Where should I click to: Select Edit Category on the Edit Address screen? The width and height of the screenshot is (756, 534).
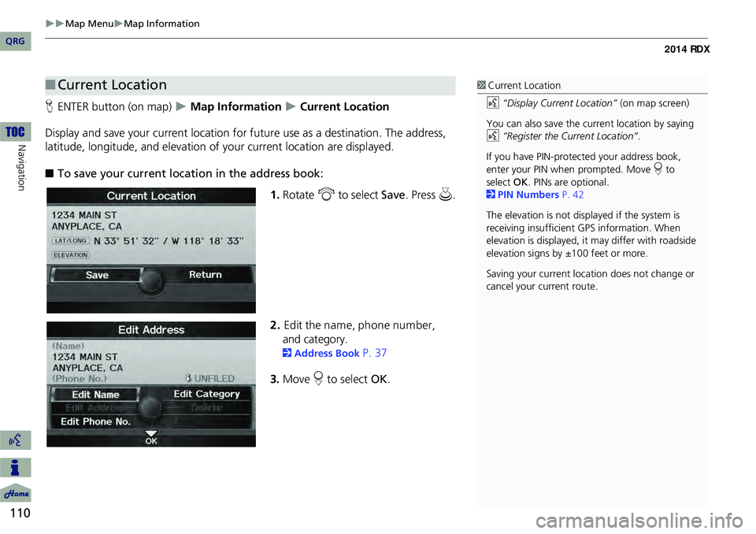coord(206,394)
